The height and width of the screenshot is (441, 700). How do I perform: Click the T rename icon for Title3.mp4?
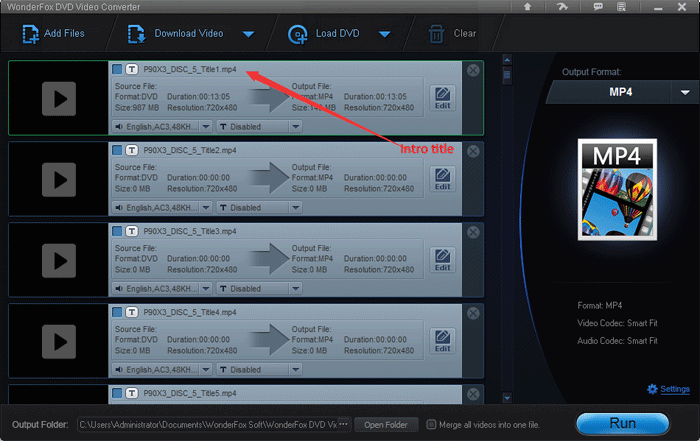click(131, 231)
